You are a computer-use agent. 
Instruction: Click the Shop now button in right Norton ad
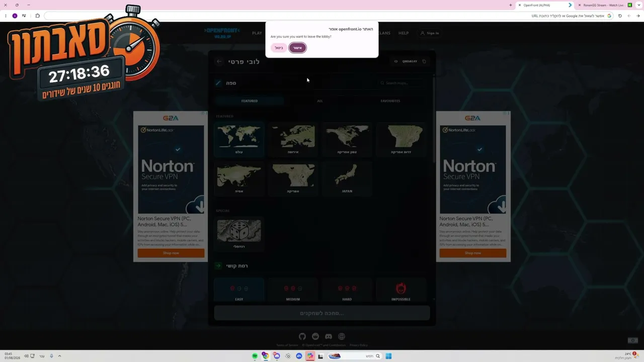[x=473, y=253]
